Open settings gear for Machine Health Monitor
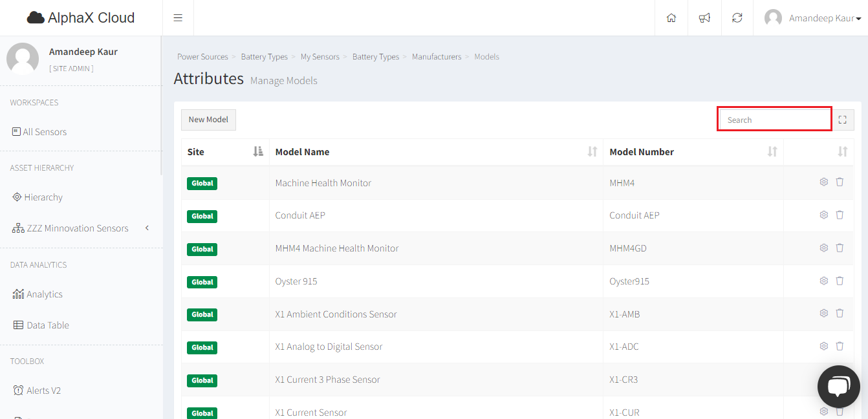The height and width of the screenshot is (419, 868). pos(823,182)
